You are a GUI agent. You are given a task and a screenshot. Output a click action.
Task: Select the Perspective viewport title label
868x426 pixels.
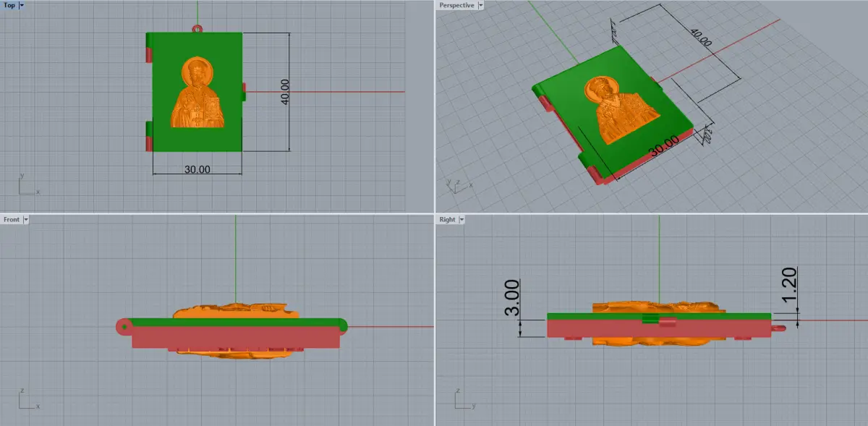[x=456, y=5]
